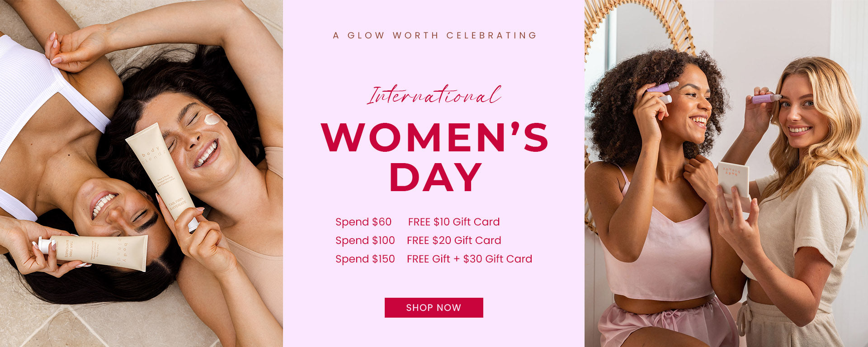The height and width of the screenshot is (347, 868).
Task: Click the SHOP NOW button
Action: point(434,308)
